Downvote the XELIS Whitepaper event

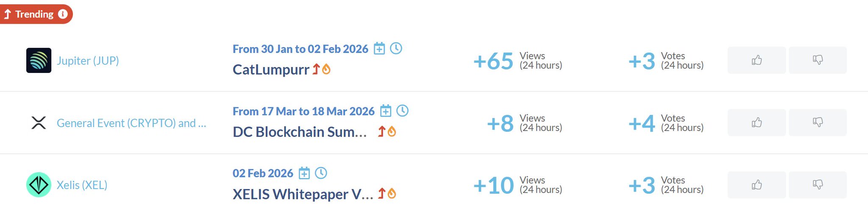[818, 185]
